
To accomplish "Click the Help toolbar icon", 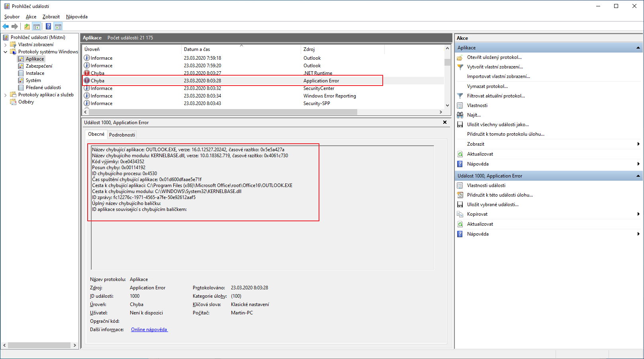I will [48, 26].
